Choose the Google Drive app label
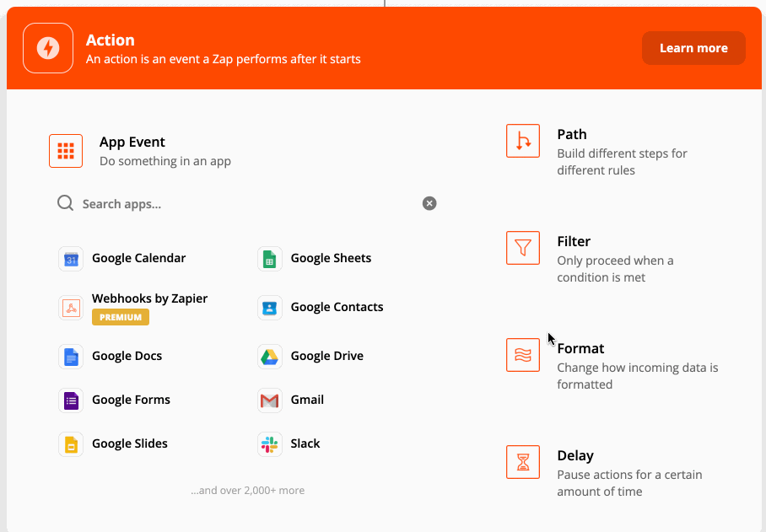 [x=326, y=356]
